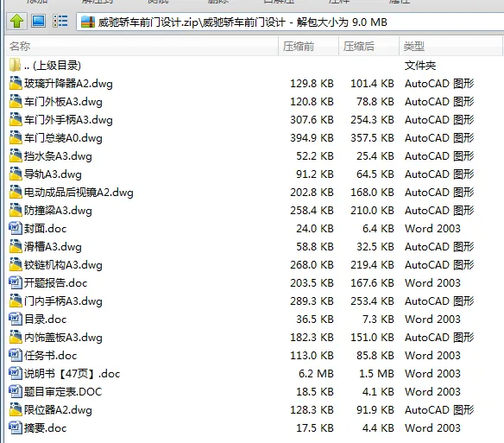Click the 车门外手柄A3.dwg file icon
The height and width of the screenshot is (443, 504).
(x=16, y=119)
